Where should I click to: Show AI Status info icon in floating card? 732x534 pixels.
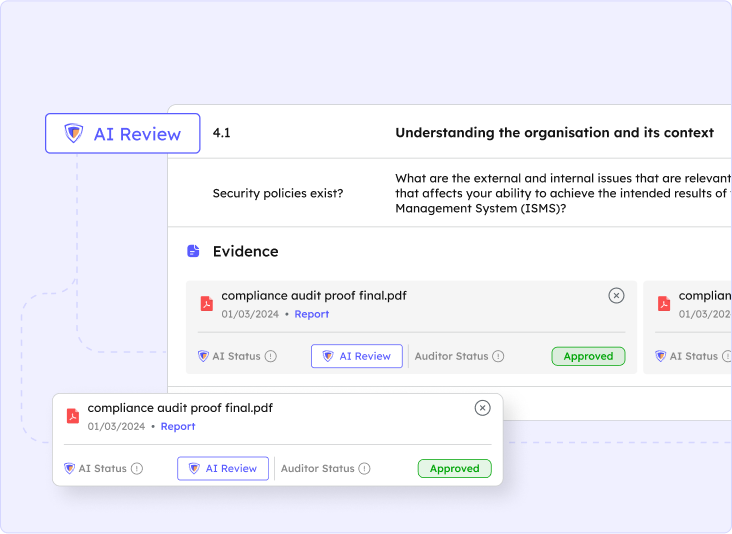(x=137, y=468)
